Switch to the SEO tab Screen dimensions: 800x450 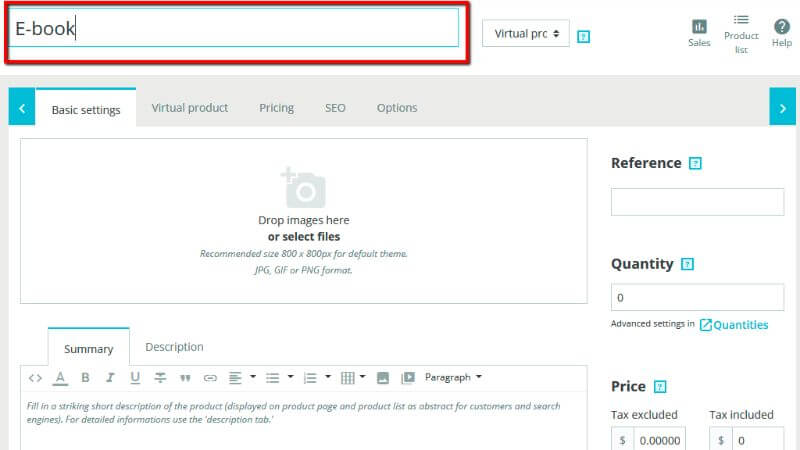pos(335,108)
